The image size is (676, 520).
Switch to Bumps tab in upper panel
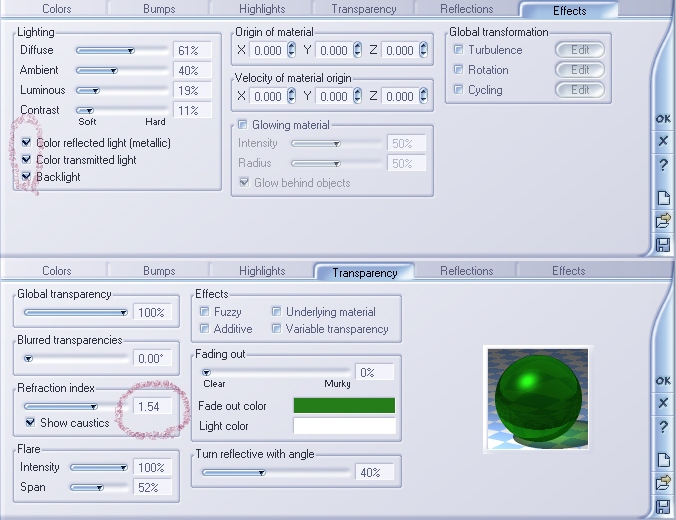point(159,9)
